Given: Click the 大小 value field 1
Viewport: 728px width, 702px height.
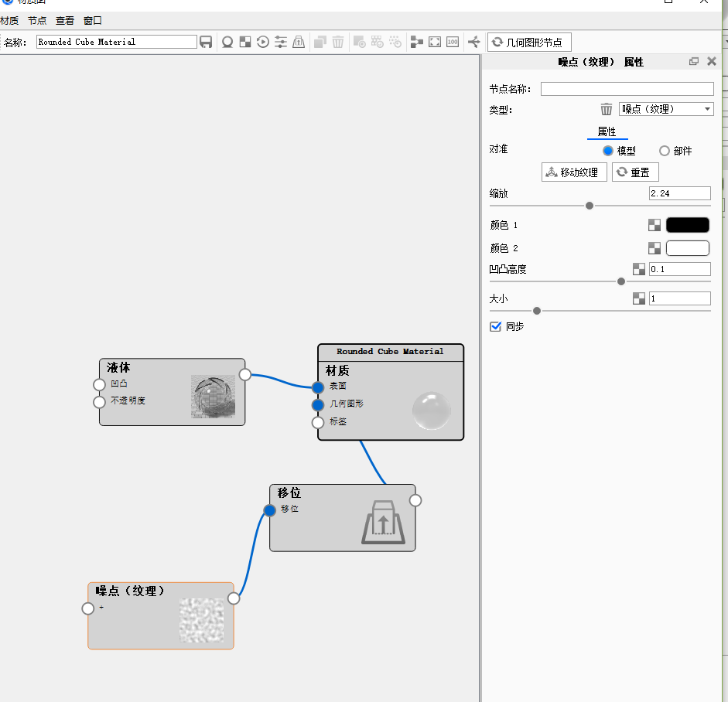Looking at the screenshot, I should [680, 298].
